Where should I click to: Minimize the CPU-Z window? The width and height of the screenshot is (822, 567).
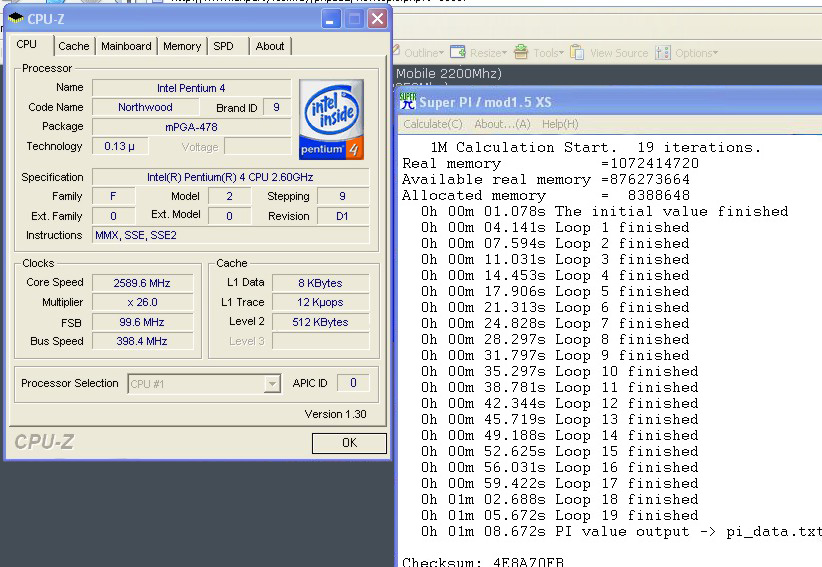click(x=330, y=19)
